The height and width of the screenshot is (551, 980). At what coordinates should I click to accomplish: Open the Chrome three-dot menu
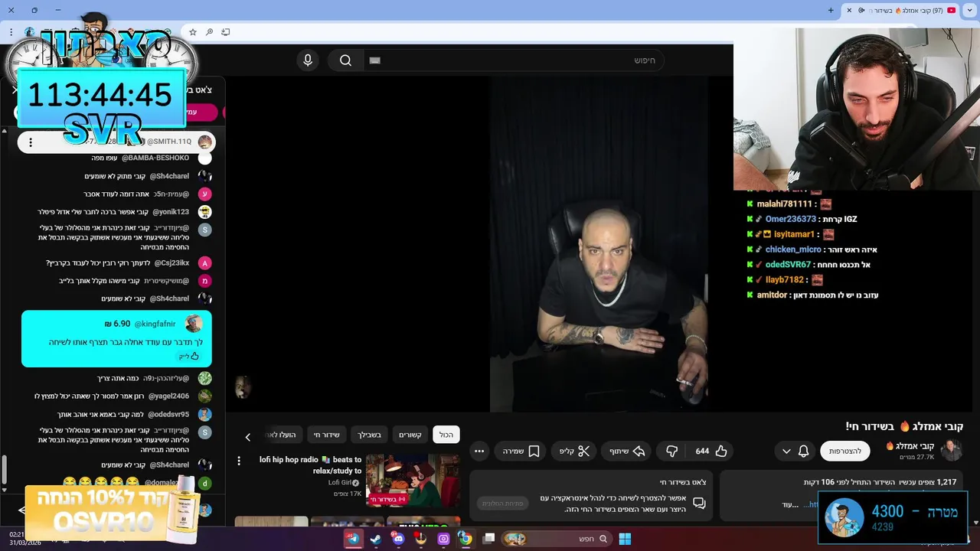point(11,32)
